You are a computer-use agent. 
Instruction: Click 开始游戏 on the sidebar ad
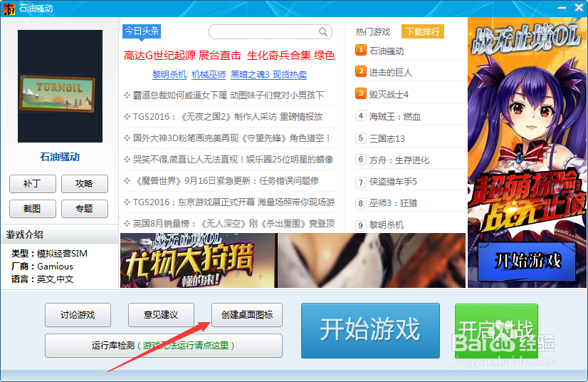(527, 262)
